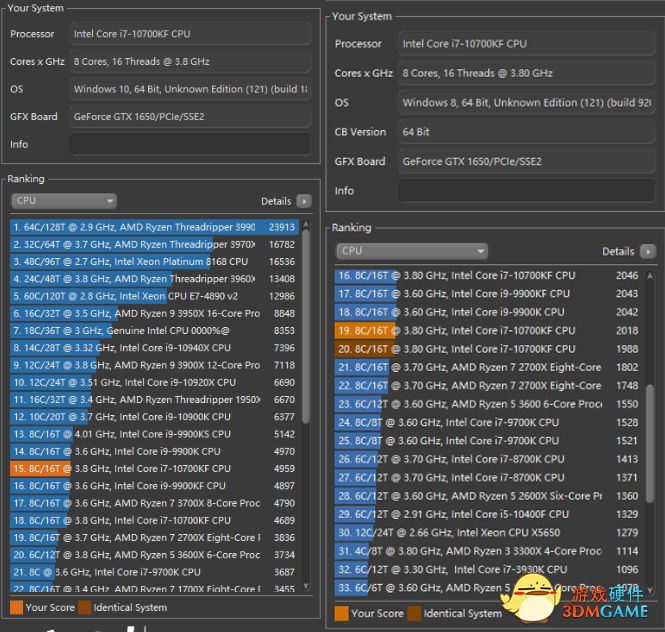Click right panel CB Version 64 Bit field
This screenshot has height=632, width=665.
pos(526,132)
